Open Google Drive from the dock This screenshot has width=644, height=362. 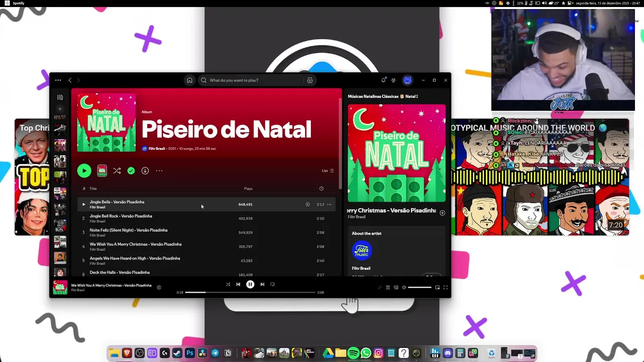coord(328,353)
